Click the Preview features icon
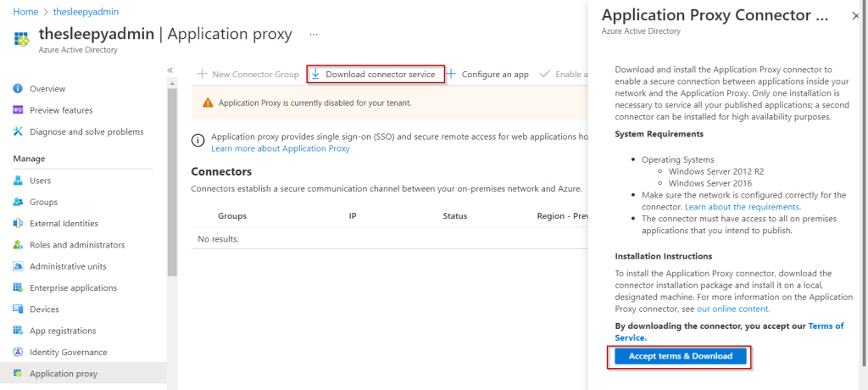Viewport: 868px width, 390px height. (x=19, y=110)
